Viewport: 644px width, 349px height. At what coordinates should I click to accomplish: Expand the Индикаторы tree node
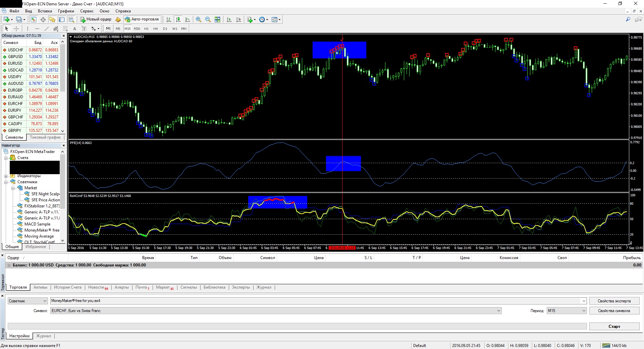(6, 176)
